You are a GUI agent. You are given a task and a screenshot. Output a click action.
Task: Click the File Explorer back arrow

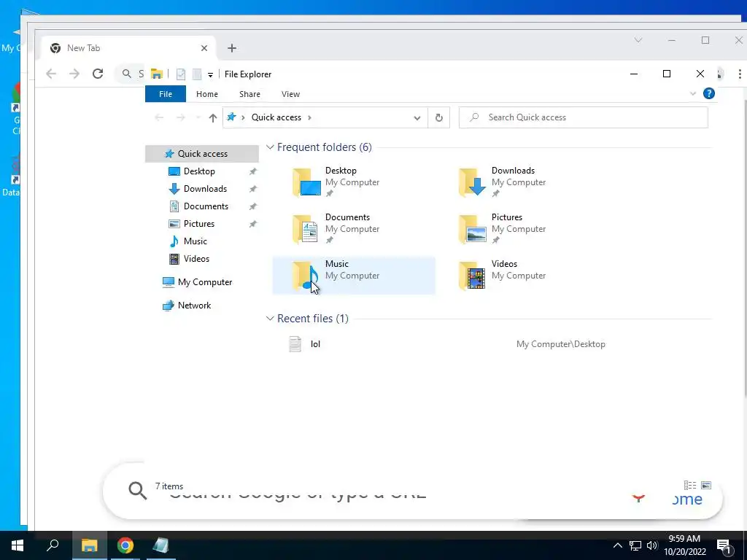(159, 117)
